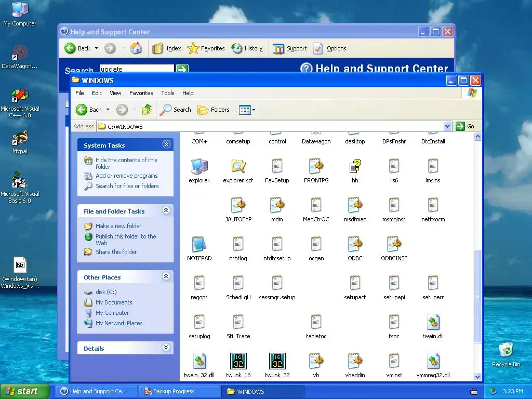Open Back history dropdown in WINDOWS window

[108, 110]
